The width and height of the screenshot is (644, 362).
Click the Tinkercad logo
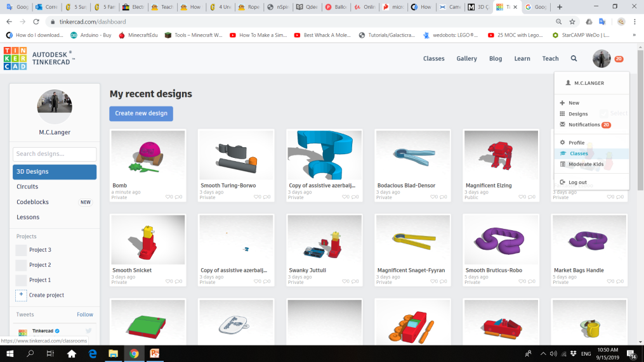click(15, 58)
